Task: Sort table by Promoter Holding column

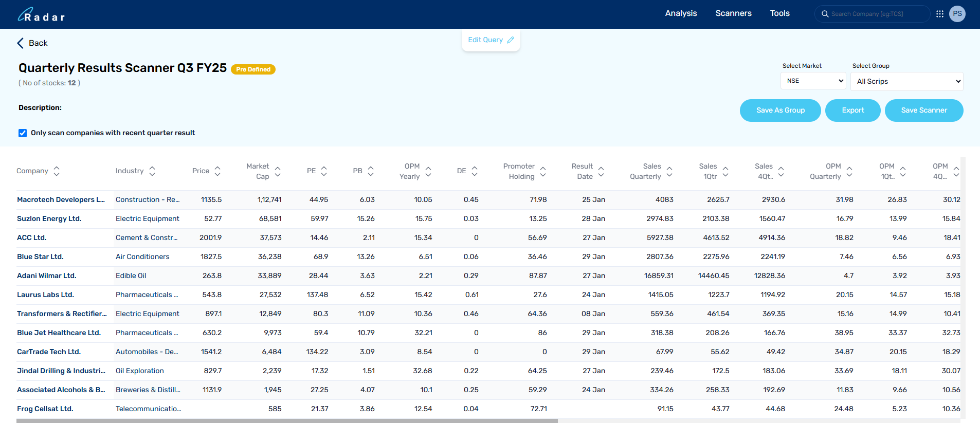Action: click(543, 171)
